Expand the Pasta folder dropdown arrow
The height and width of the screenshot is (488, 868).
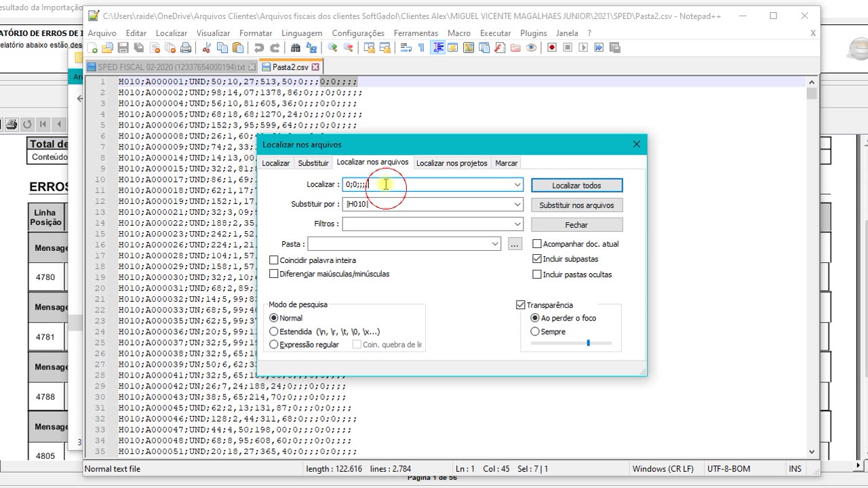496,244
